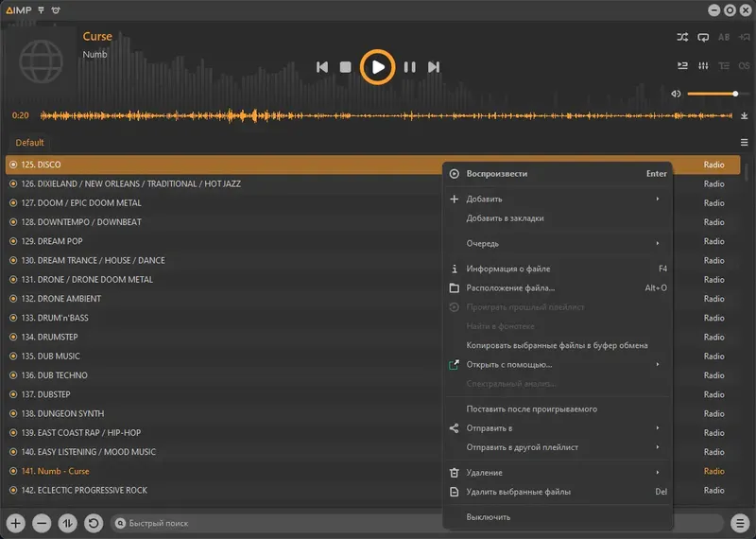Adjust the volume slider
Screen dimensions: 756x539
[x=717, y=94]
